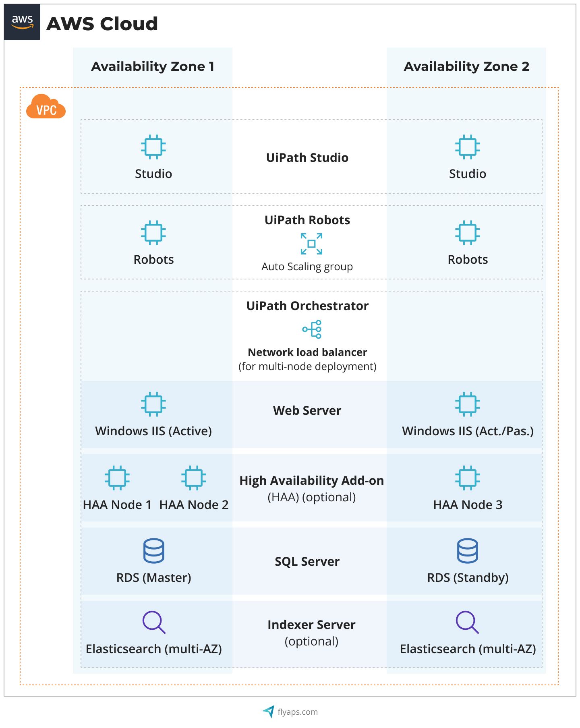Image resolution: width=580 pixels, height=728 pixels.
Task: Click the AWS Cloud title text
Action: [x=102, y=24]
